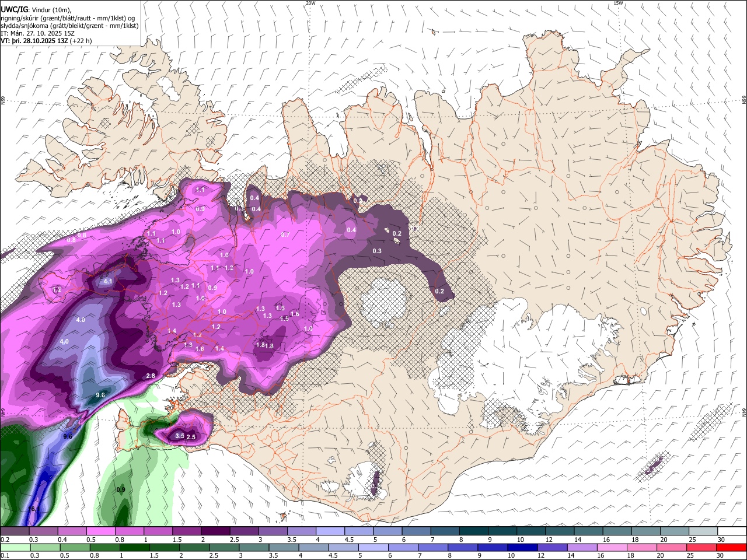Select the 2.8 value on the map
Screen dimensions: 747x560
click(151, 376)
